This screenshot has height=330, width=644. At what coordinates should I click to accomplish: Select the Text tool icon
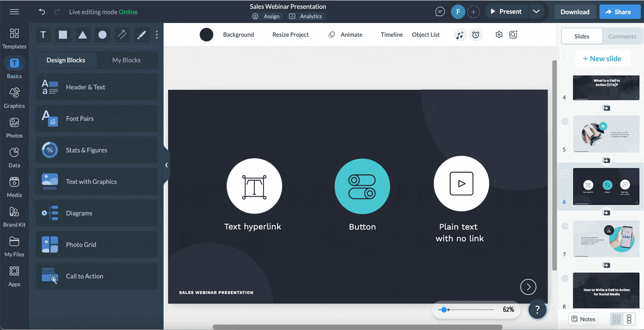(43, 35)
